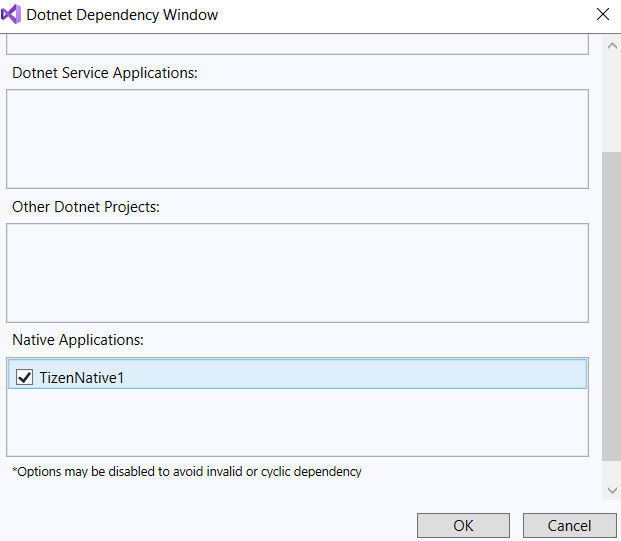Click the scrollbar up arrow
Screen dimensions: 621x541
coord(611,47)
